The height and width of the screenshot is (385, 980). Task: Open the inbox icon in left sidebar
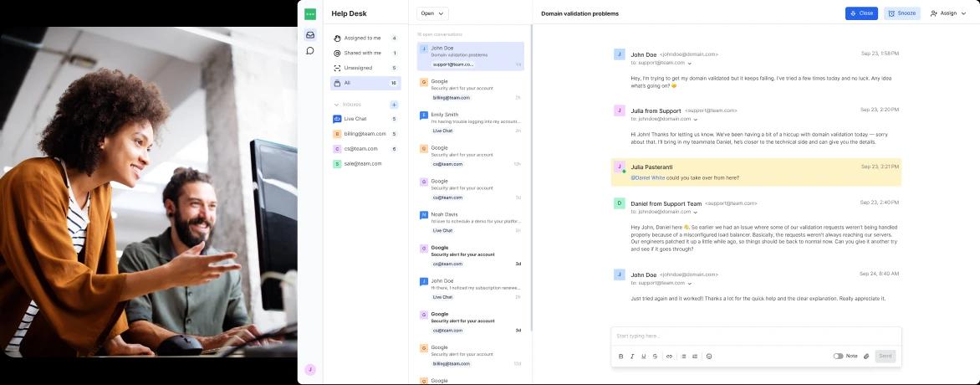click(x=310, y=35)
